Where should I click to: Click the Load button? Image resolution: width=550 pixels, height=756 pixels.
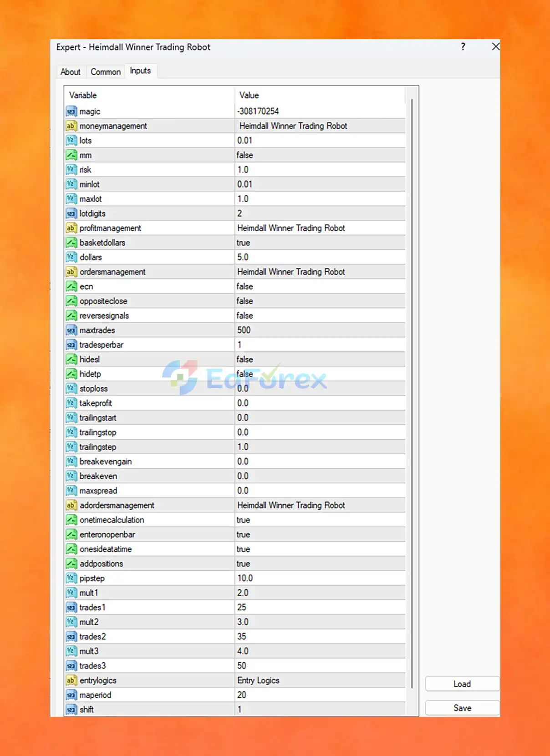[462, 684]
